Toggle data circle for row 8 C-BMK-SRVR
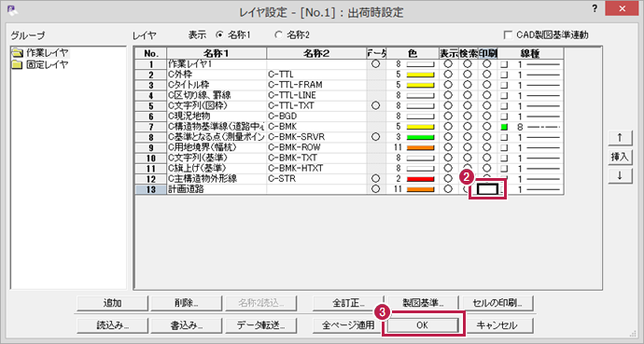Image resolution: width=644 pixels, height=344 pixels. pyautogui.click(x=375, y=137)
